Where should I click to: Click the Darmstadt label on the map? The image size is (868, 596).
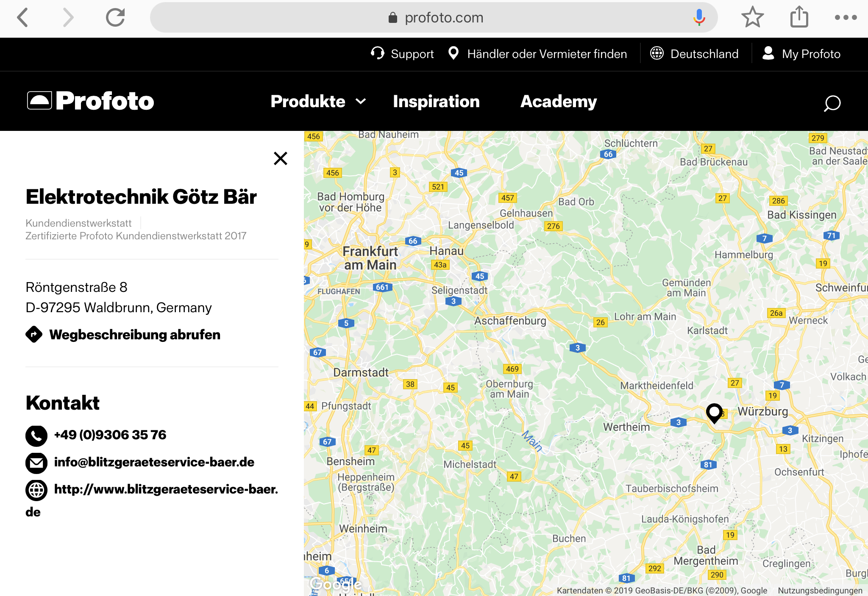(x=361, y=372)
